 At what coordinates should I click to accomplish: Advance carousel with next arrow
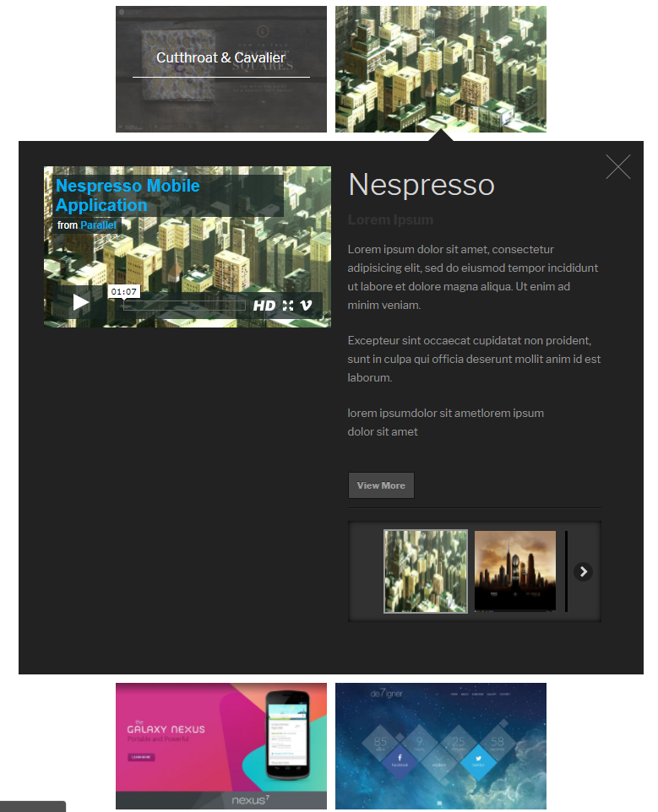(x=583, y=571)
